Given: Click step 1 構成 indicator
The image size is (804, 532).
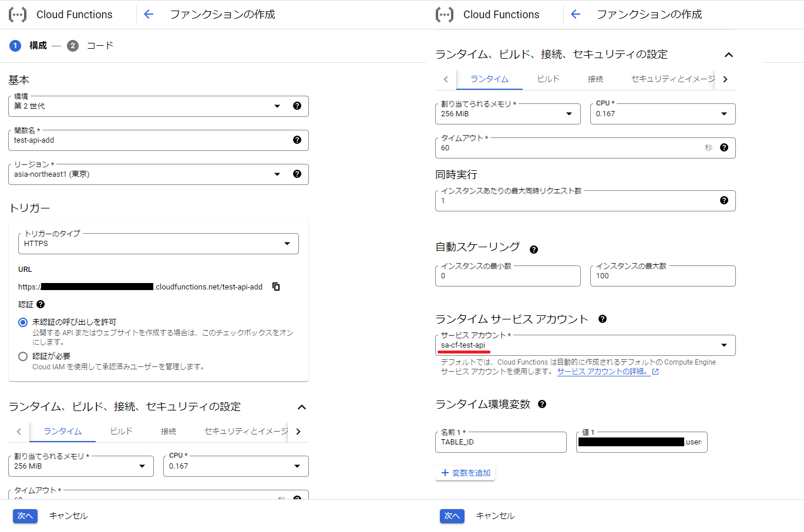Looking at the screenshot, I should pos(28,45).
